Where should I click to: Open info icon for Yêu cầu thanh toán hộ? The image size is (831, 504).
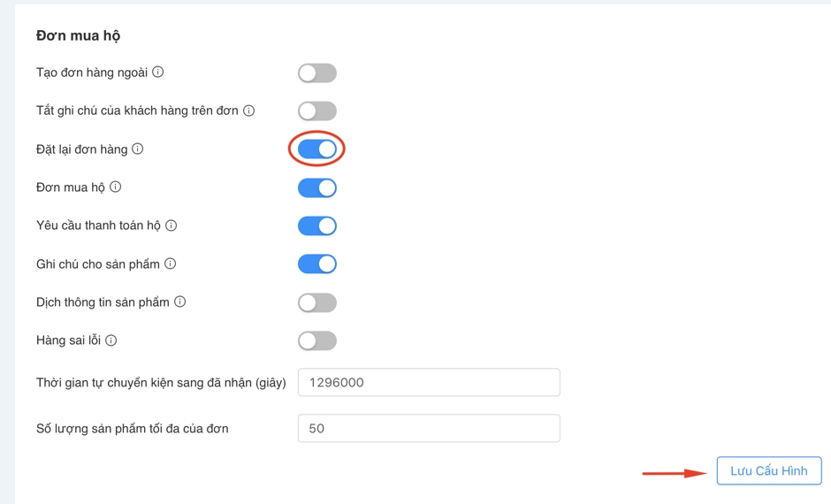pos(172,225)
